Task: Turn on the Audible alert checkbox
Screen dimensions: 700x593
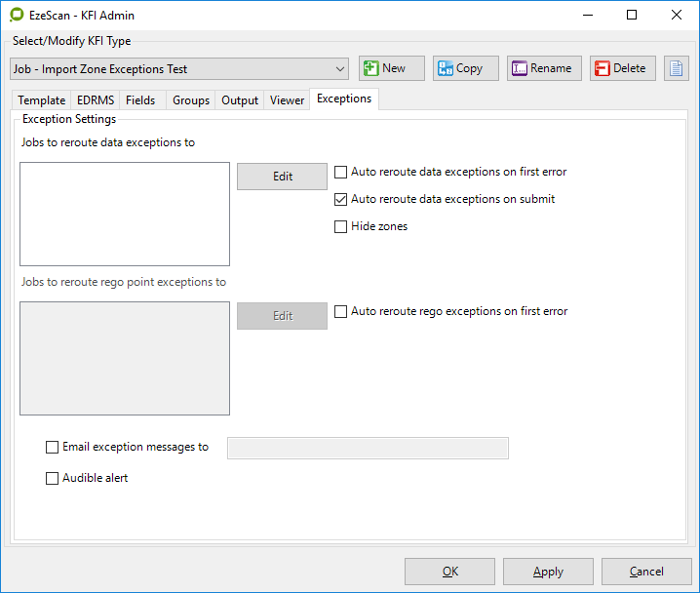Action: [53, 479]
